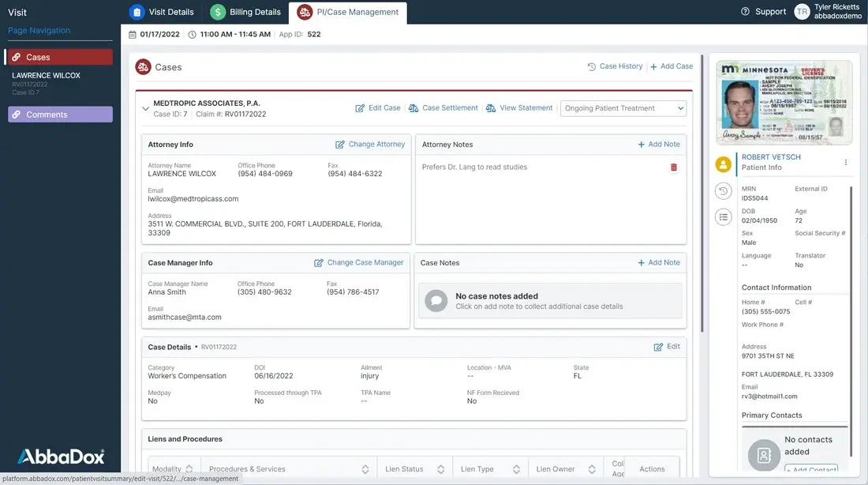Image resolution: width=868 pixels, height=485 pixels.
Task: Click the no case notes chat bubble icon
Action: (436, 301)
